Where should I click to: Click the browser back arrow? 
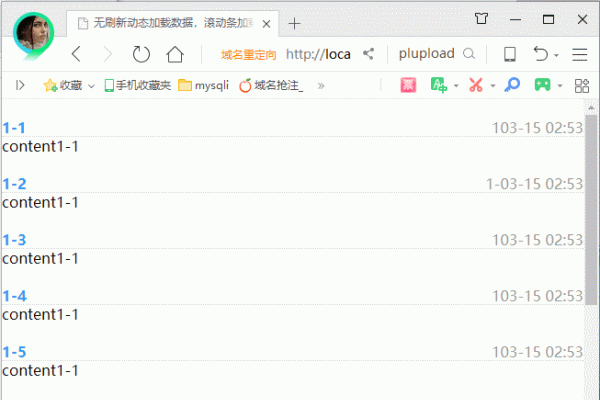pyautogui.click(x=77, y=54)
